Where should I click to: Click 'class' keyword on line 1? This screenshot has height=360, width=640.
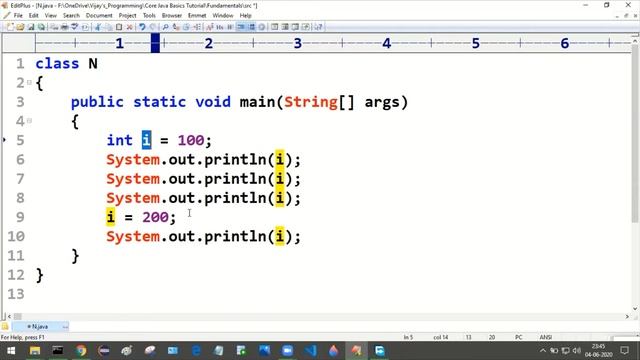[57, 64]
